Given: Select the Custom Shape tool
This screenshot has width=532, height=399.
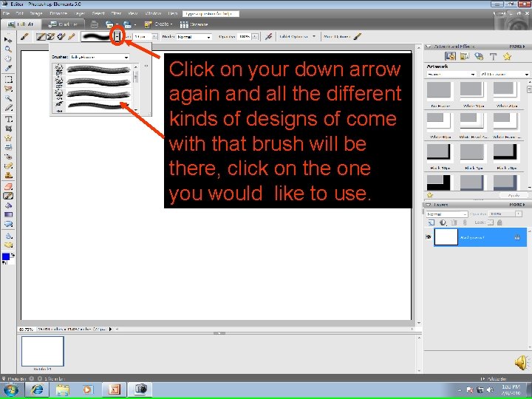Looking at the screenshot, I should coord(8,224).
